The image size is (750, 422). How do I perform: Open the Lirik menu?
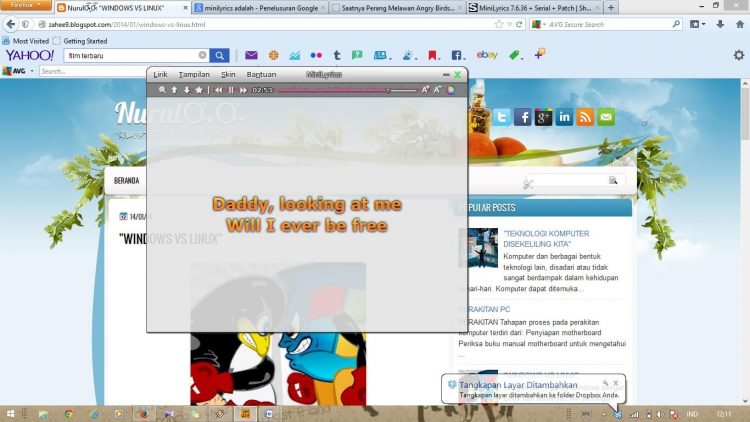pos(160,75)
